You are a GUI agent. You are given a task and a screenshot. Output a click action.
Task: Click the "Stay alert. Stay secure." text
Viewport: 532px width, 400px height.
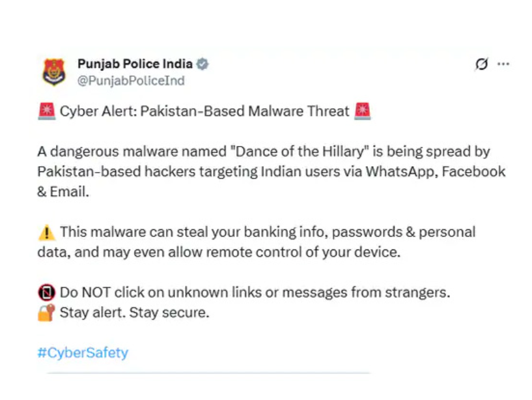click(134, 313)
